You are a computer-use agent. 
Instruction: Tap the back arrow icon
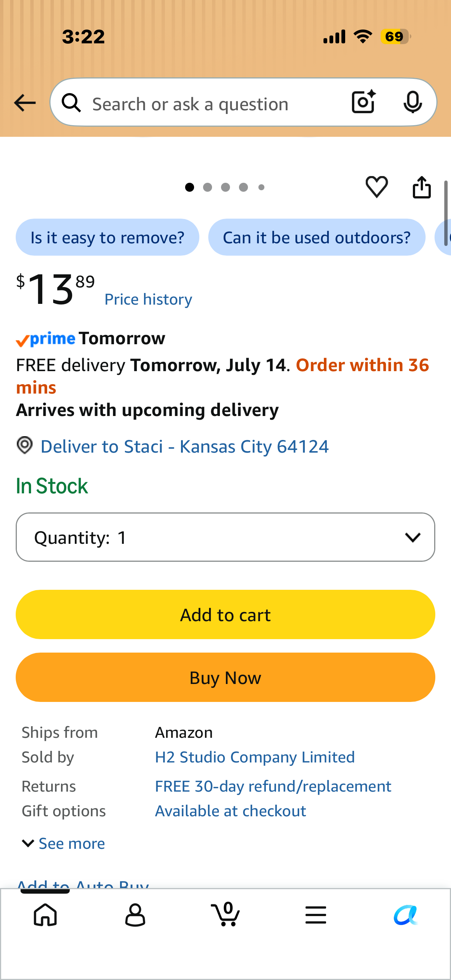pos(25,103)
